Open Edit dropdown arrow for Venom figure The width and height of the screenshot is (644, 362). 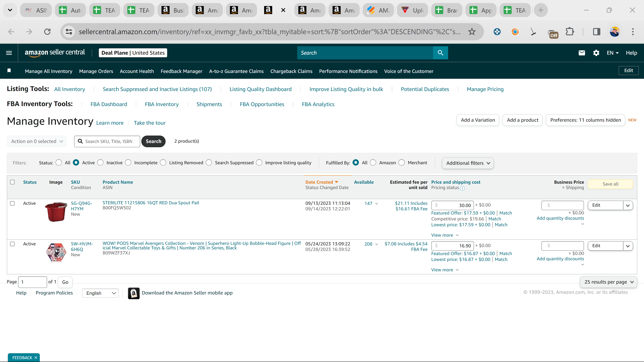coord(628,246)
